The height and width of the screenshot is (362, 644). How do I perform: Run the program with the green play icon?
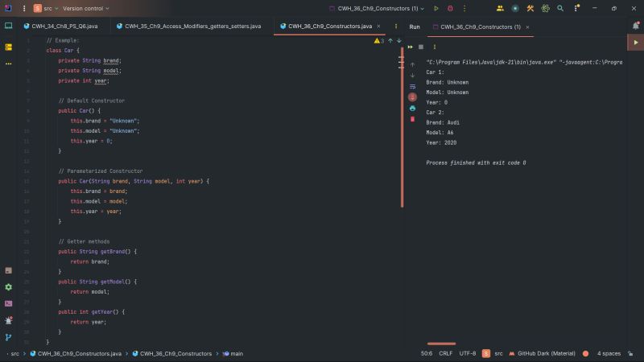[x=436, y=8]
